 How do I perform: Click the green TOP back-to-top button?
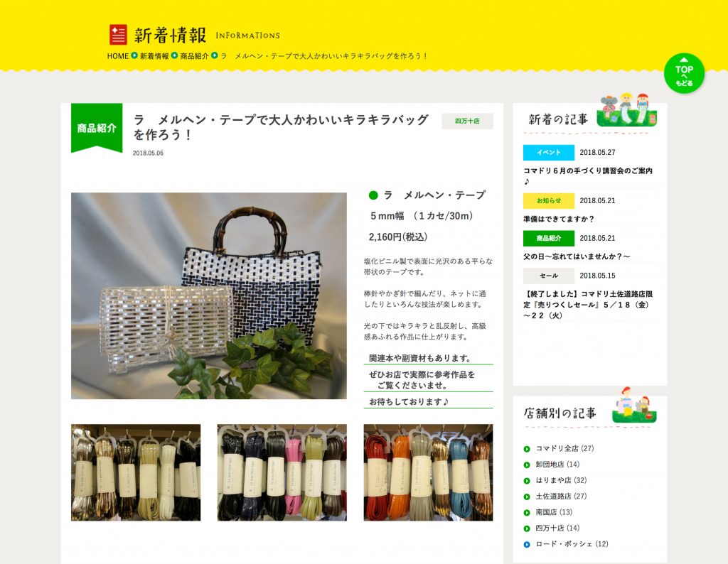pyautogui.click(x=683, y=73)
